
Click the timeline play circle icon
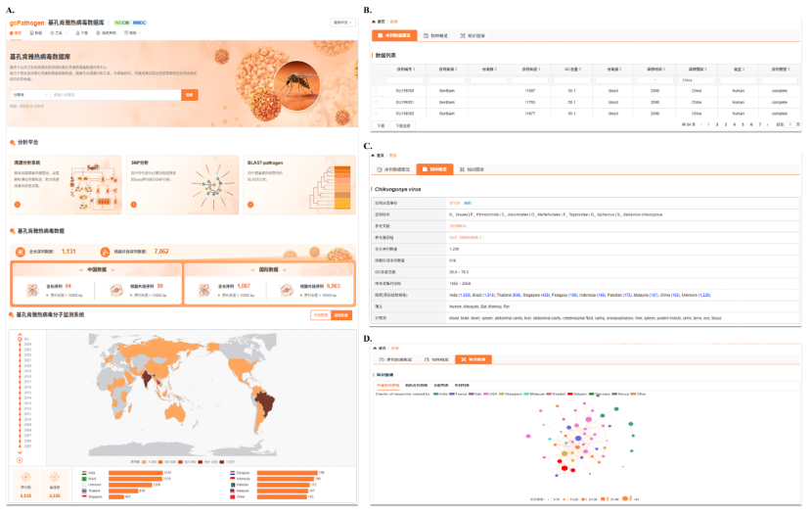coord(19,459)
